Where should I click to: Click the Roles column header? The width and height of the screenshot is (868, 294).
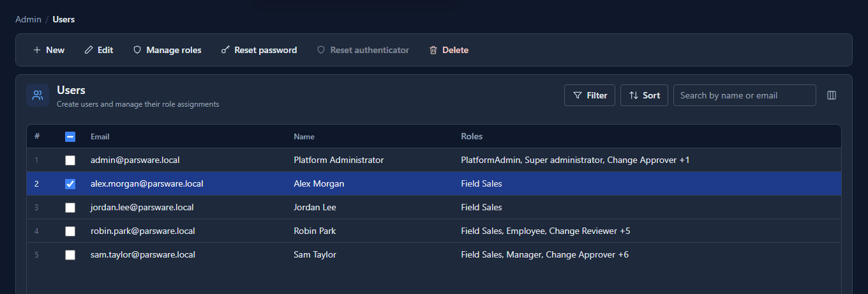(472, 136)
